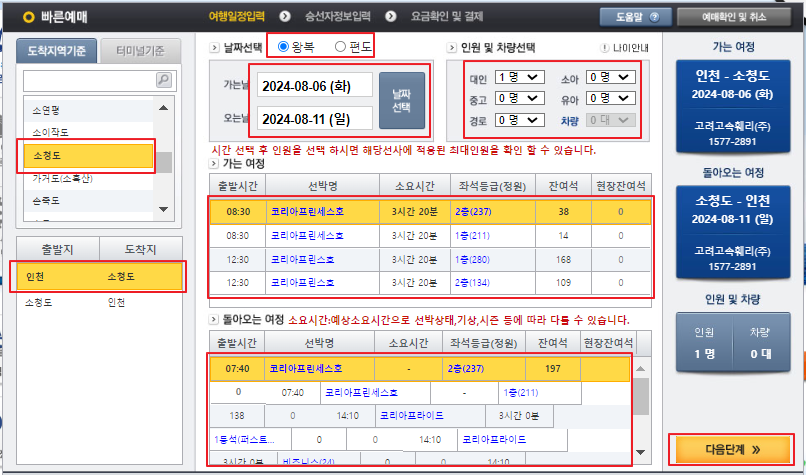This screenshot has height=475, width=806.
Task: Select 소청도 in the destination list
Action: [x=88, y=155]
